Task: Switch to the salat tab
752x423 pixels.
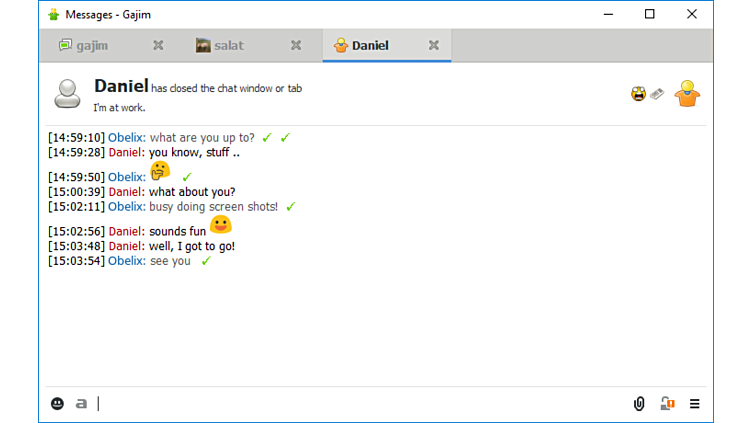Action: tap(228, 46)
